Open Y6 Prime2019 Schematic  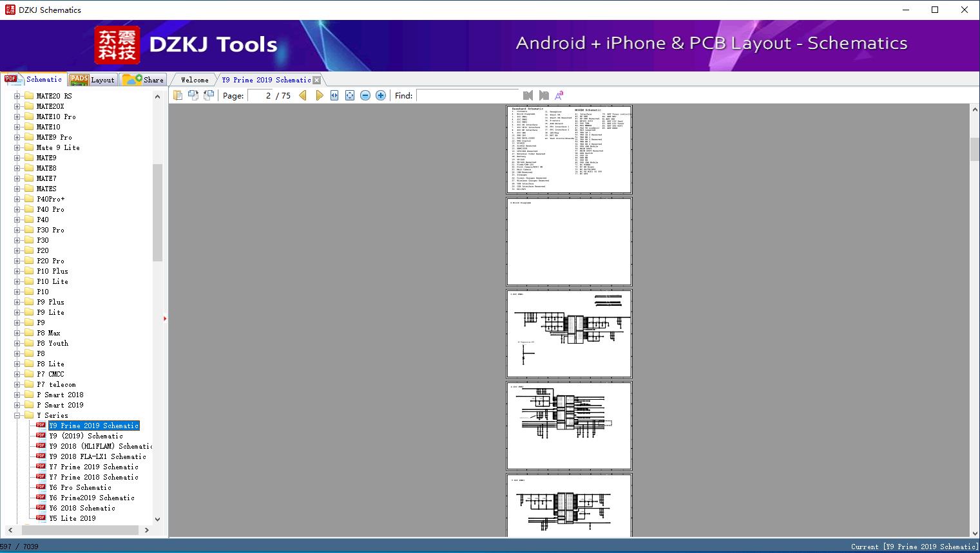coord(91,498)
